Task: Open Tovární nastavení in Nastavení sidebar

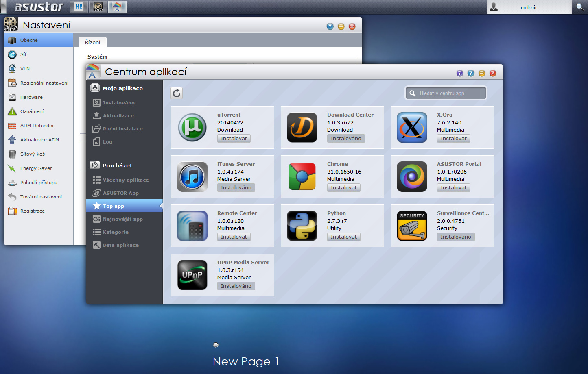Action: pyautogui.click(x=39, y=197)
